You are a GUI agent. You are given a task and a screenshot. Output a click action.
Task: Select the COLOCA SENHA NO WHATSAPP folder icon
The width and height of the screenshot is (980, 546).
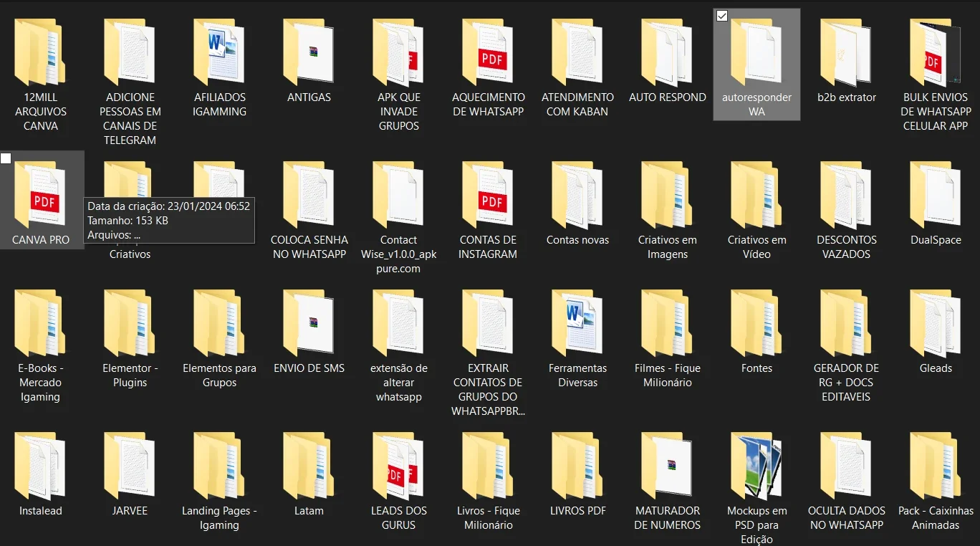pos(309,195)
